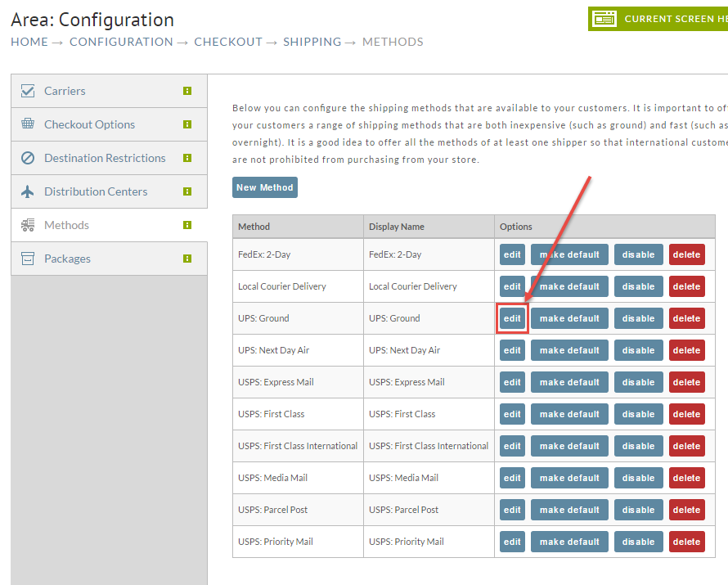Open Current Screen Help button
This screenshot has height=585, width=728.
[x=658, y=19]
